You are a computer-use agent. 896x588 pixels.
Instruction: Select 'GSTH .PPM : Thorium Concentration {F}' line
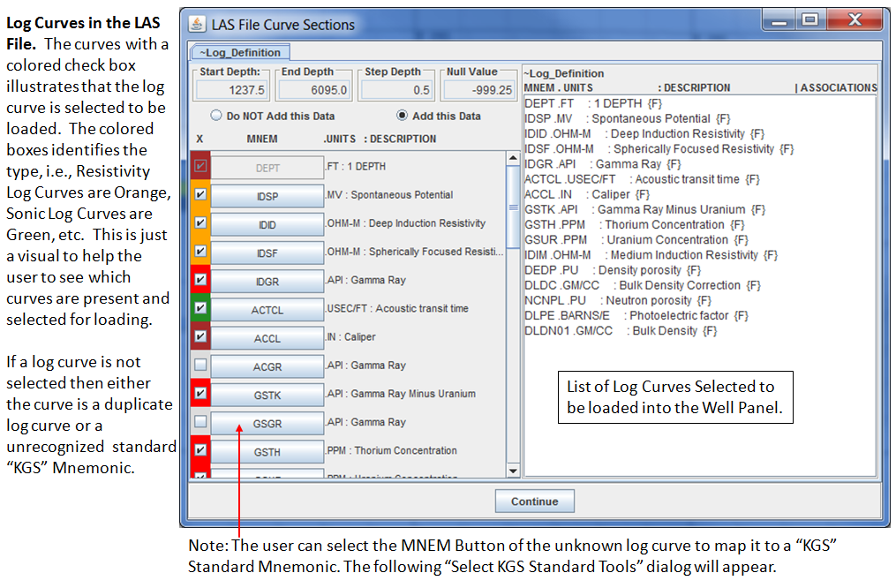tap(635, 224)
